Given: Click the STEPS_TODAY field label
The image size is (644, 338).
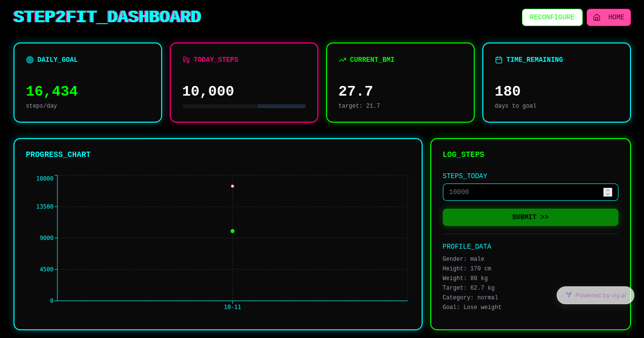Looking at the screenshot, I should point(465,176).
